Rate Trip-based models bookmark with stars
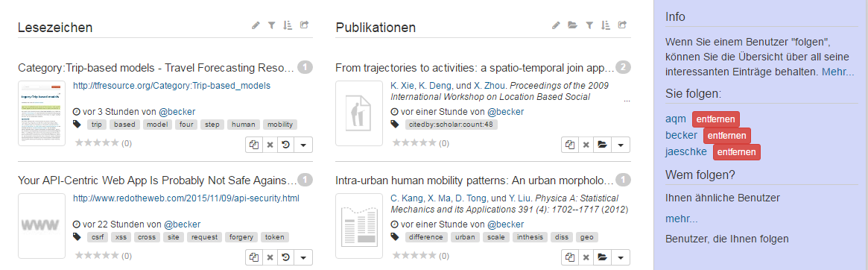Image resolution: width=868 pixels, height=270 pixels. pos(96,142)
